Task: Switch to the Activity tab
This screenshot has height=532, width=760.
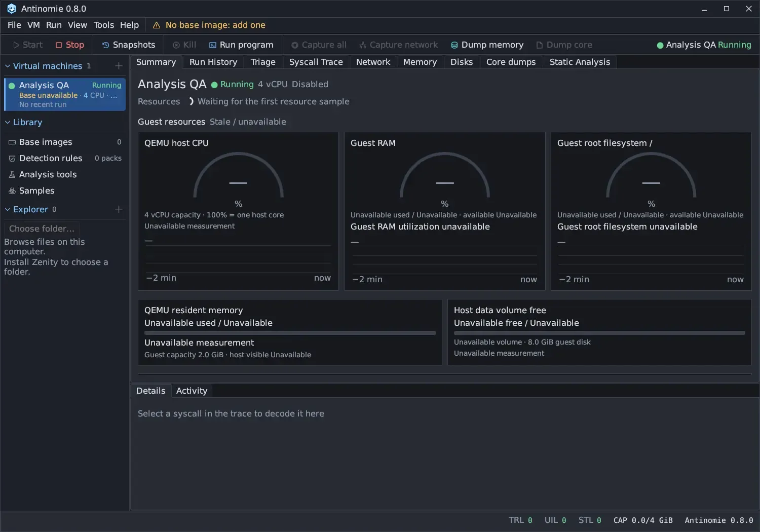Action: pos(192,391)
